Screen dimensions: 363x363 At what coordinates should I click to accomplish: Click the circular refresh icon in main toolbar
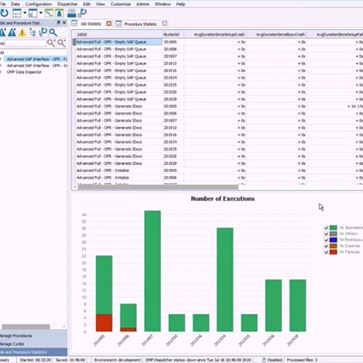coord(4,13)
